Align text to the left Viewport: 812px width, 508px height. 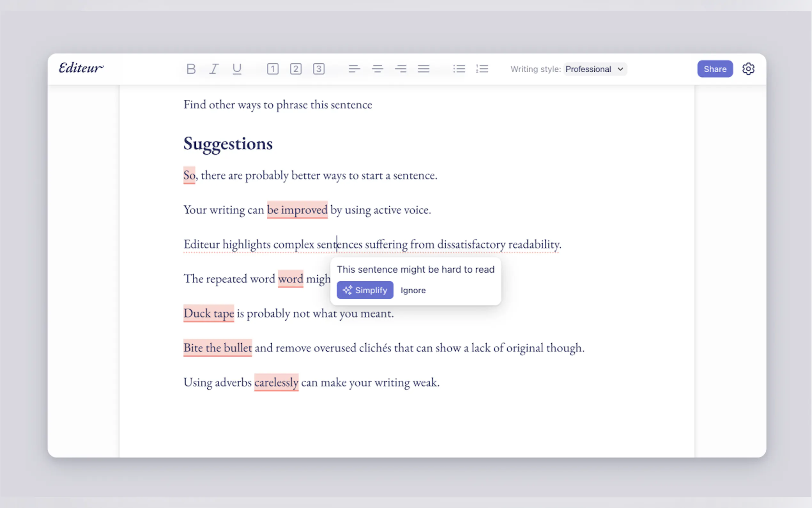point(354,69)
